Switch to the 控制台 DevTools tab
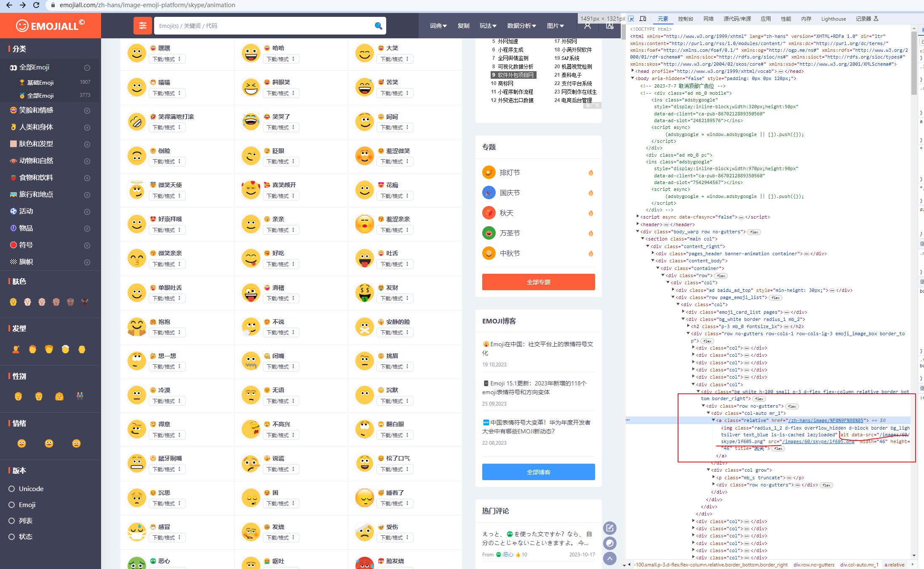 pyautogui.click(x=685, y=19)
